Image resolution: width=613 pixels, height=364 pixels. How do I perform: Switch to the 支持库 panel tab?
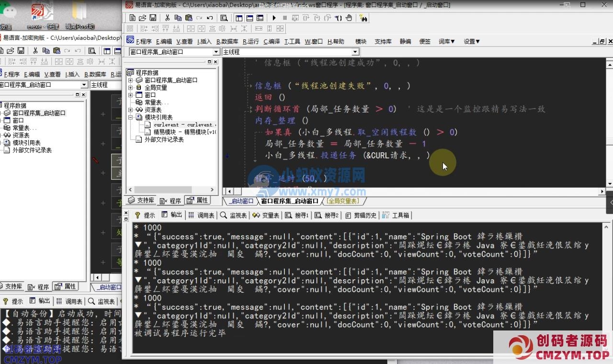point(141,200)
